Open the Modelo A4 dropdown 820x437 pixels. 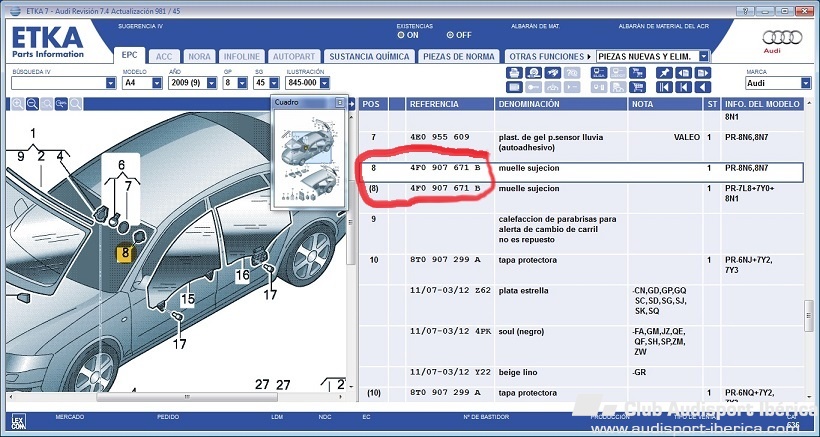coord(157,83)
